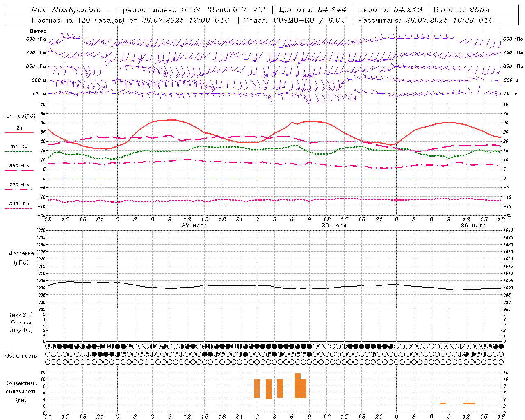
Task: Select the "(мм/3ч.)" precipitation unit label
Action: (21, 315)
